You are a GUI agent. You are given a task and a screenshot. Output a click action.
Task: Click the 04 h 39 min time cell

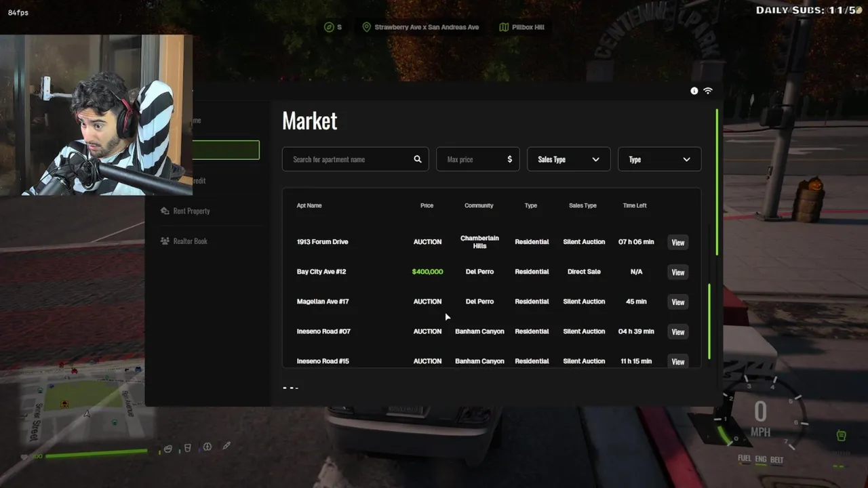pos(636,331)
